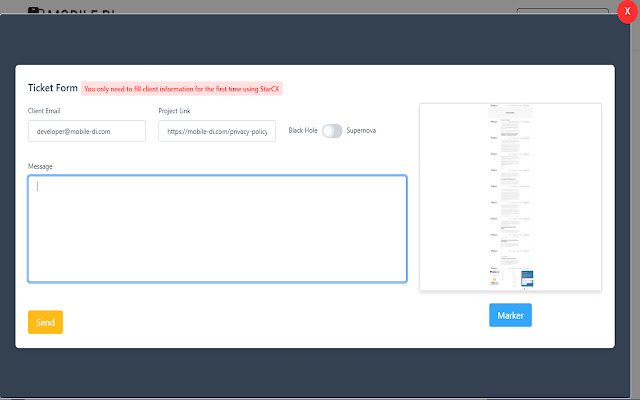Click the Project Link input field

coord(217,131)
